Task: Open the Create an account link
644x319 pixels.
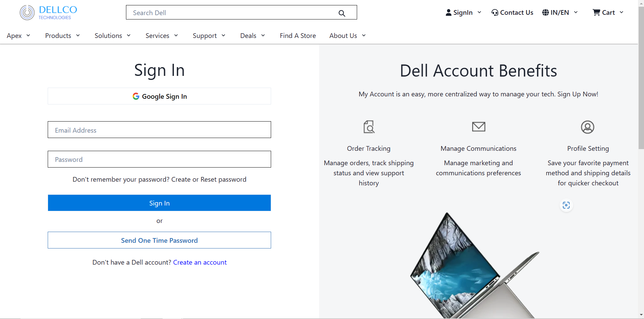Action: [200, 262]
